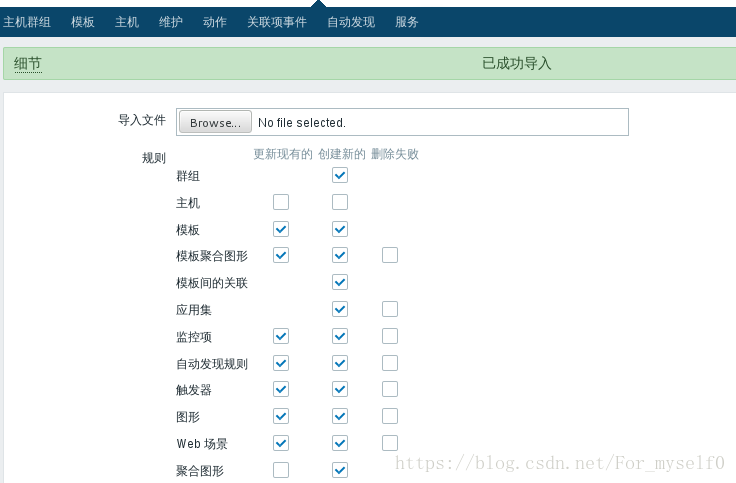Uncheck 模板间的关联 创建新的 checkbox
736x483 pixels.
tap(340, 282)
